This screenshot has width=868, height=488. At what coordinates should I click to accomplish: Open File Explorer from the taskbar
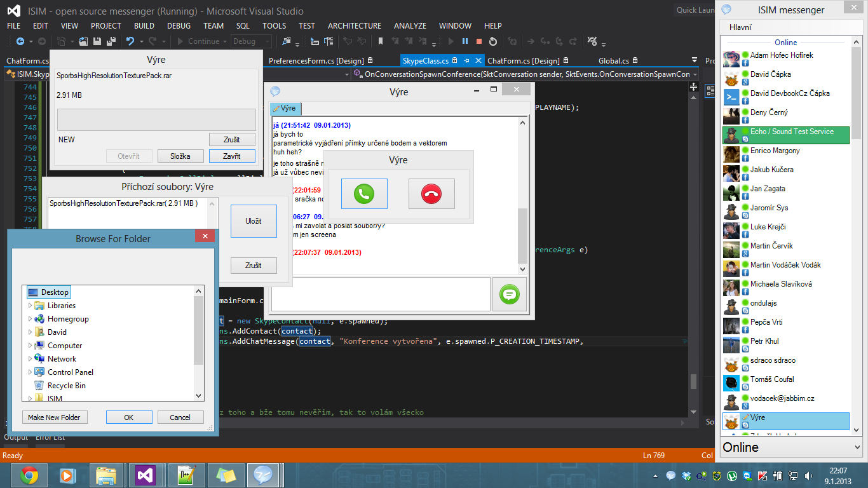[x=106, y=475]
